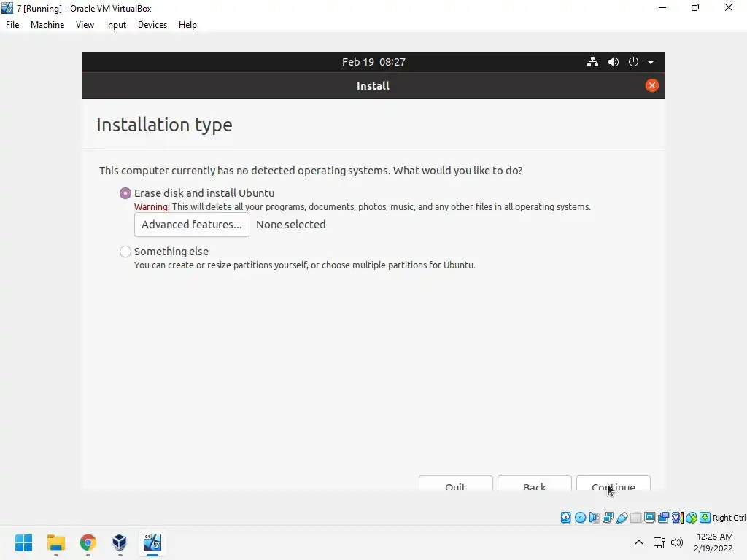Click the USB devices status icon

pyautogui.click(x=622, y=518)
